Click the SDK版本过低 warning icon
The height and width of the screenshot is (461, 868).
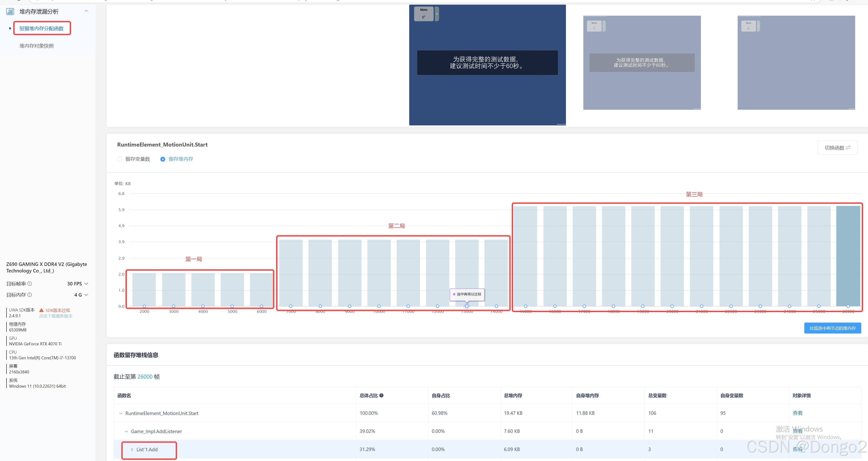pyautogui.click(x=41, y=310)
